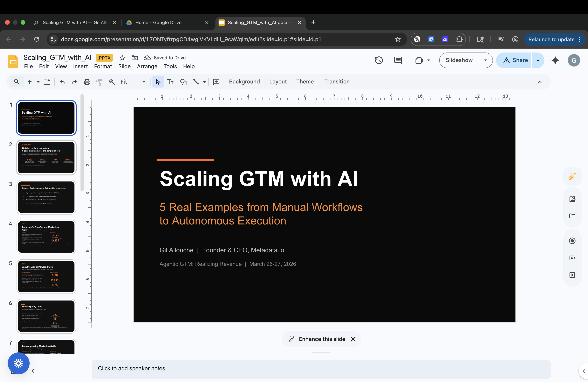Open the image search side panel icon
Screen dimensions: 588x382
tap(572, 199)
